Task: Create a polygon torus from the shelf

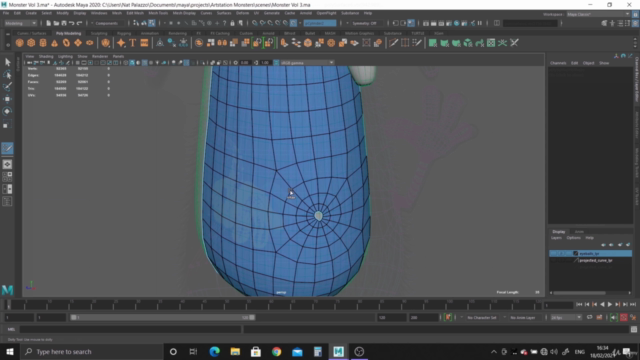Action: pyautogui.click(x=66, y=43)
